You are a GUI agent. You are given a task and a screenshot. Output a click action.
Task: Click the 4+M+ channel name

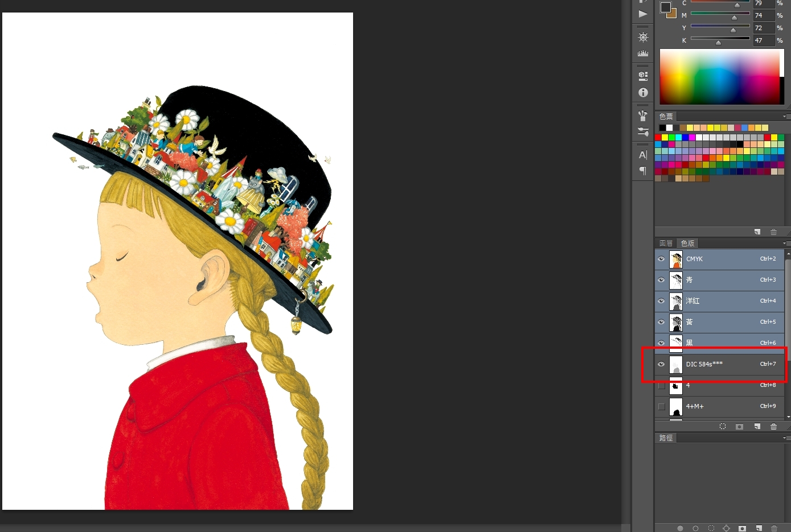pos(695,406)
